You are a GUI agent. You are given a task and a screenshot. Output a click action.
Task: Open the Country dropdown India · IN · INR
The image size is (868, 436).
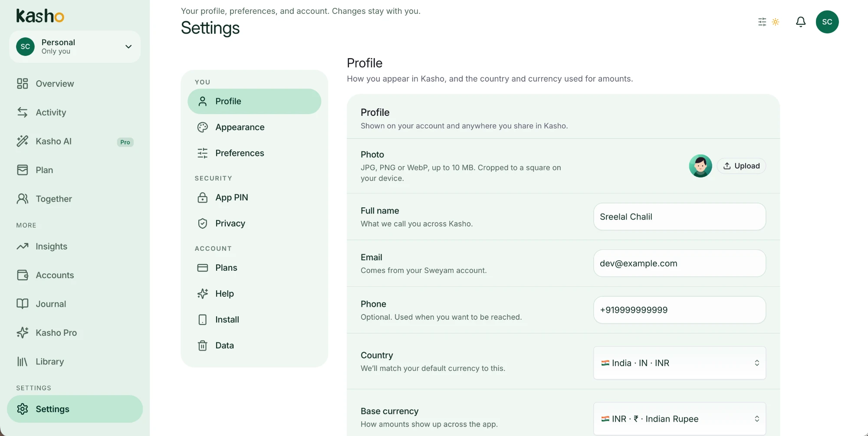coord(680,363)
